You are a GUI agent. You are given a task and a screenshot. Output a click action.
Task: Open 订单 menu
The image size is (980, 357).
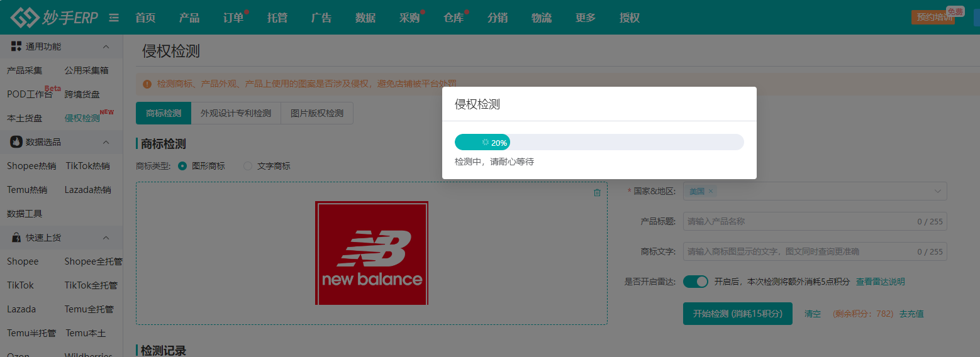point(233,18)
